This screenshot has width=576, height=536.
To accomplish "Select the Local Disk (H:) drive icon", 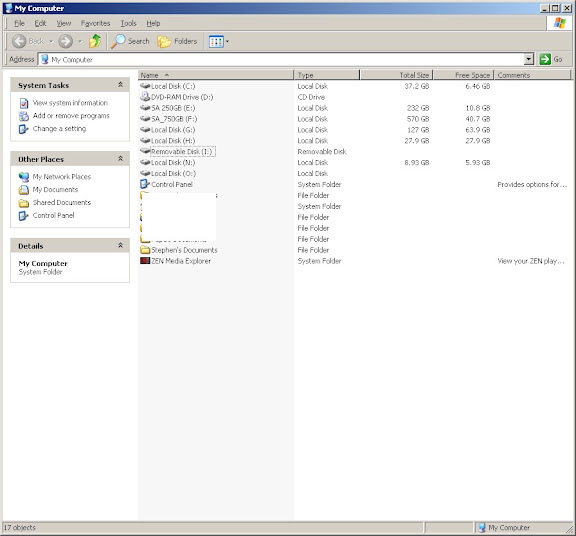I will tap(145, 141).
